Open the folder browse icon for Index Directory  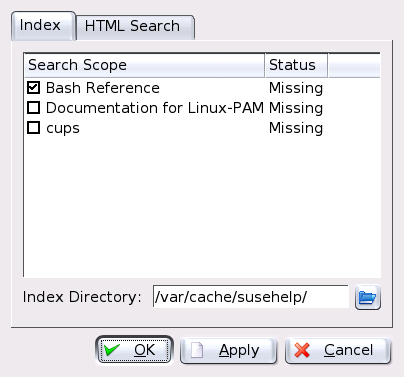click(368, 297)
